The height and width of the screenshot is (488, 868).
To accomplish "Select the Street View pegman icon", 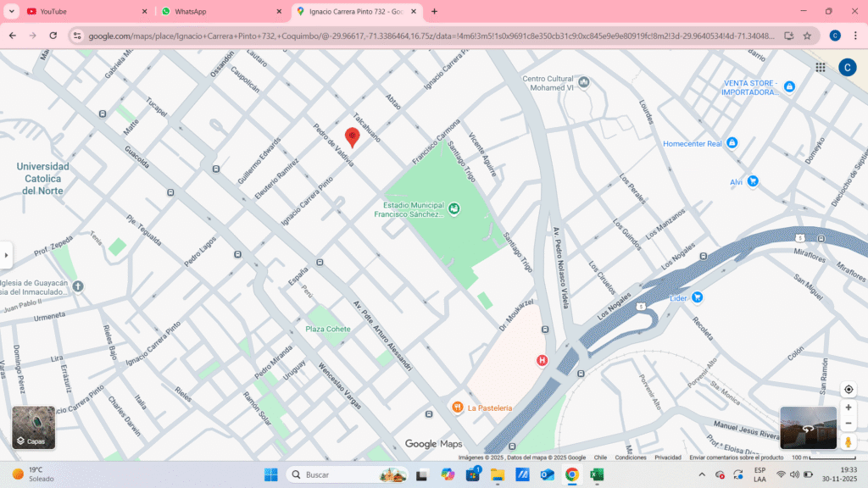I will coord(848,441).
